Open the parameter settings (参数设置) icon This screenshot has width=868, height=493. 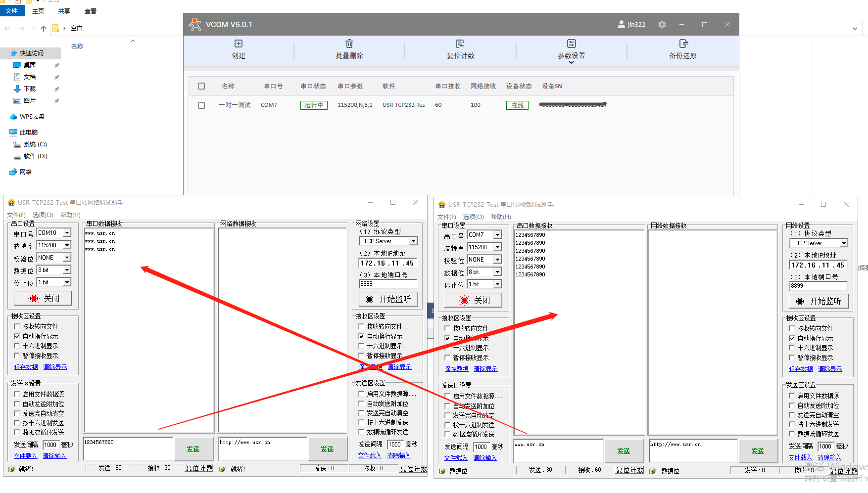[x=571, y=44]
